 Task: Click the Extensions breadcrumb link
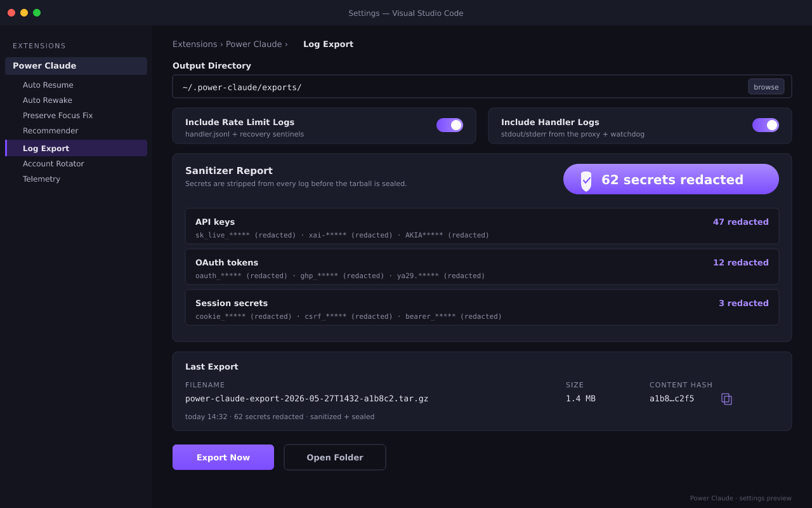coord(195,44)
